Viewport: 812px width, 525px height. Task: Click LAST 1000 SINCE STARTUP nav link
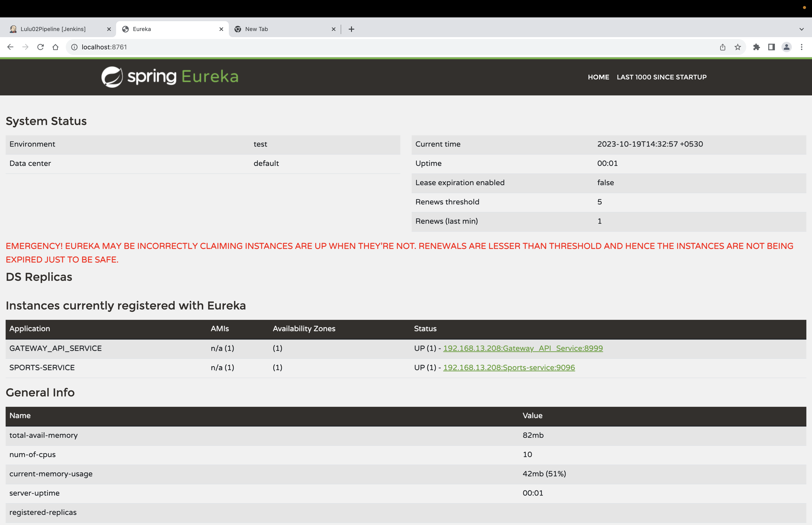661,77
